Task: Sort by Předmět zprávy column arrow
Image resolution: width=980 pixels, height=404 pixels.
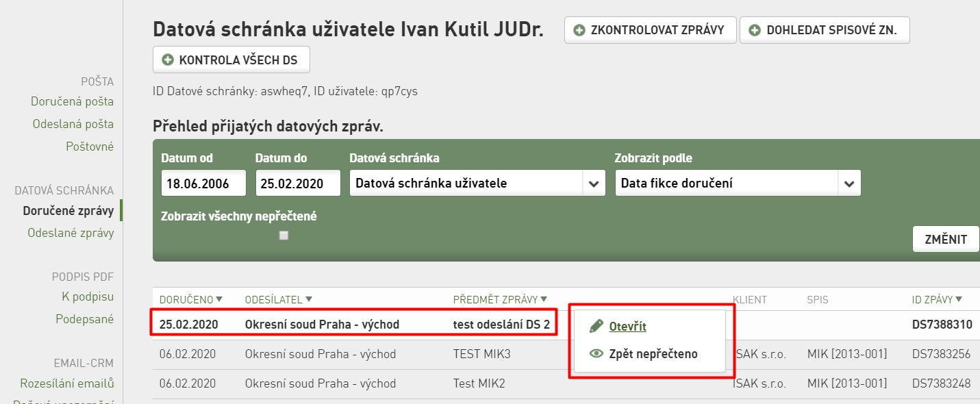Action: pyautogui.click(x=544, y=299)
